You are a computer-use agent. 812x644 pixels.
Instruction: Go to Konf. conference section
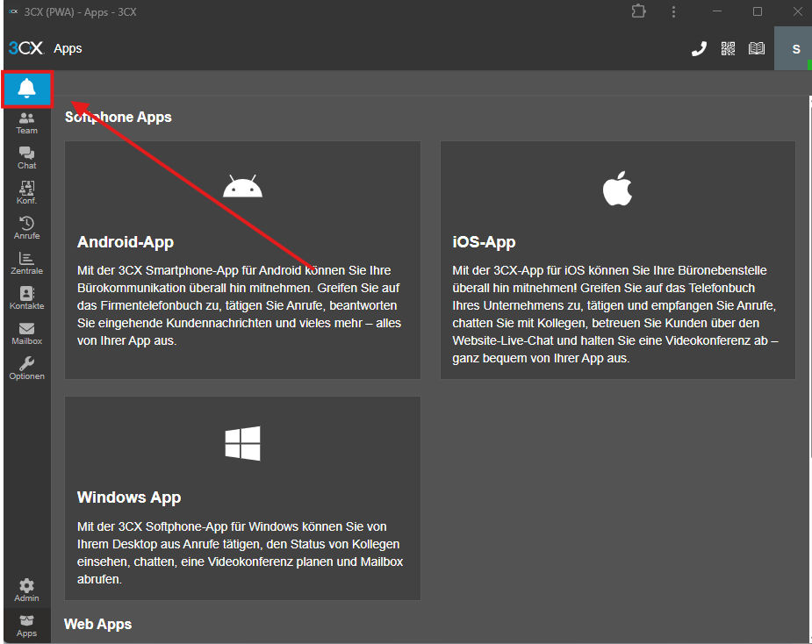(x=26, y=193)
